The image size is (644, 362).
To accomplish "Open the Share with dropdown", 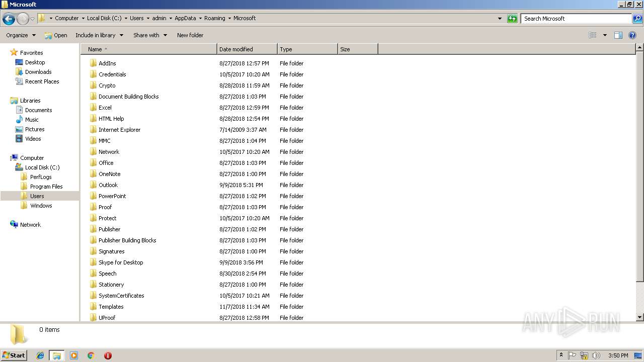I will pyautogui.click(x=150, y=35).
